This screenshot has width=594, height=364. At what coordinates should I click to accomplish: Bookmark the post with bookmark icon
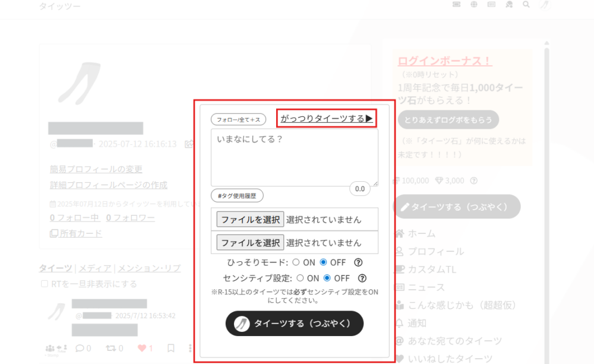pos(170,348)
